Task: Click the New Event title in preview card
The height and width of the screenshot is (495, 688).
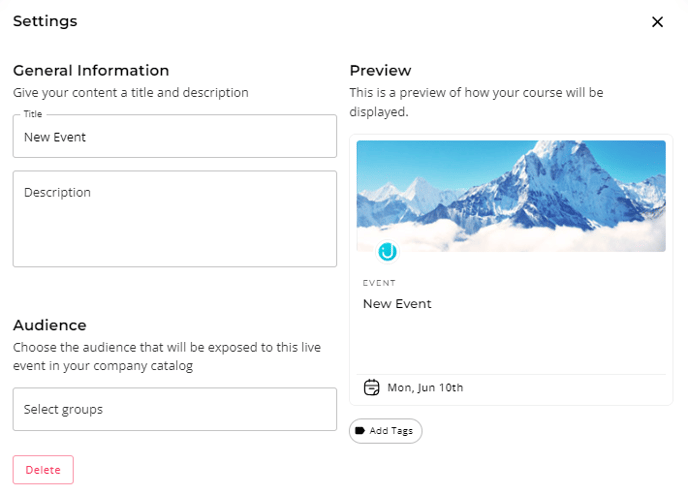Action: (397, 304)
